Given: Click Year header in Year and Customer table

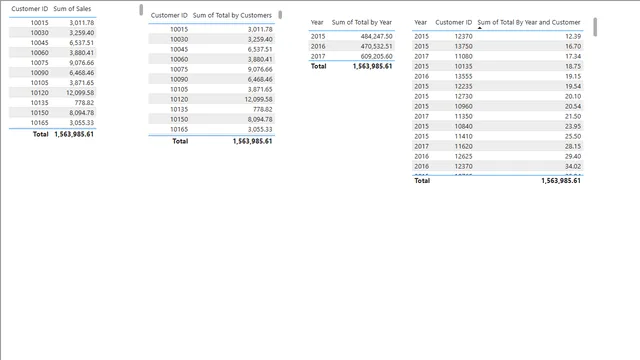Looking at the screenshot, I should click(x=420, y=22).
